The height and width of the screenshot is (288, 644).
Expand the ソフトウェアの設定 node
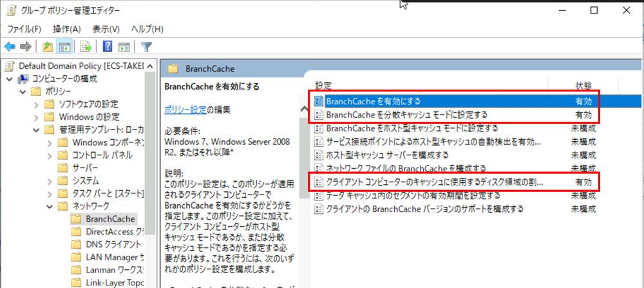click(x=37, y=104)
